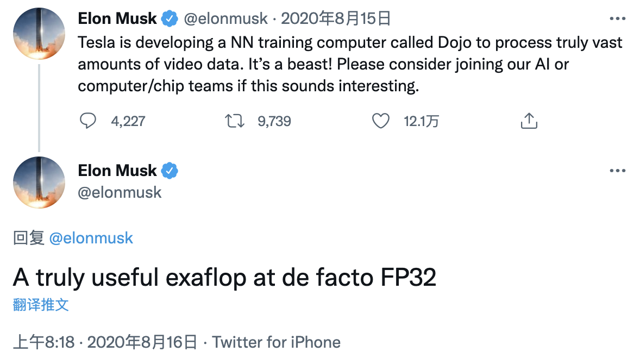The width and height of the screenshot is (640, 364).
Task: Click the 翻译推文 translate link
Action: click(41, 304)
